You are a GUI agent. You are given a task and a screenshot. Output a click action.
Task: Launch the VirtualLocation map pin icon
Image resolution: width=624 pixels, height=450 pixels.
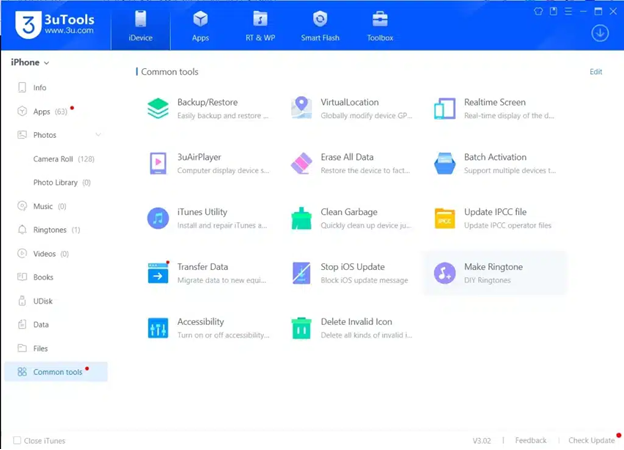(x=301, y=108)
